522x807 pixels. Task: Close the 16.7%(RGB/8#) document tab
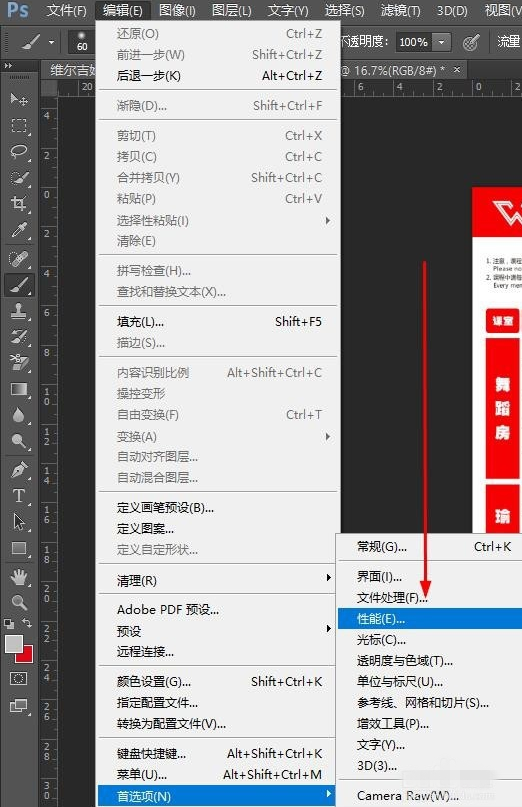[457, 69]
